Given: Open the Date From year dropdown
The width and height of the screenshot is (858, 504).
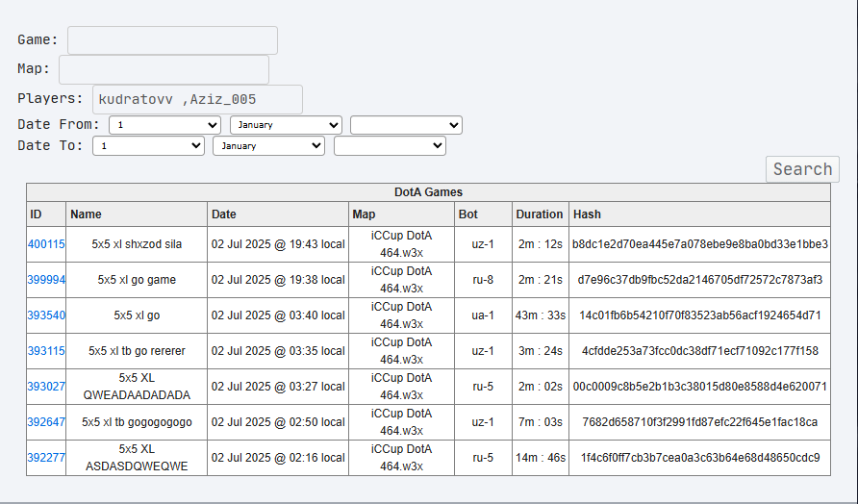Looking at the screenshot, I should click(407, 125).
